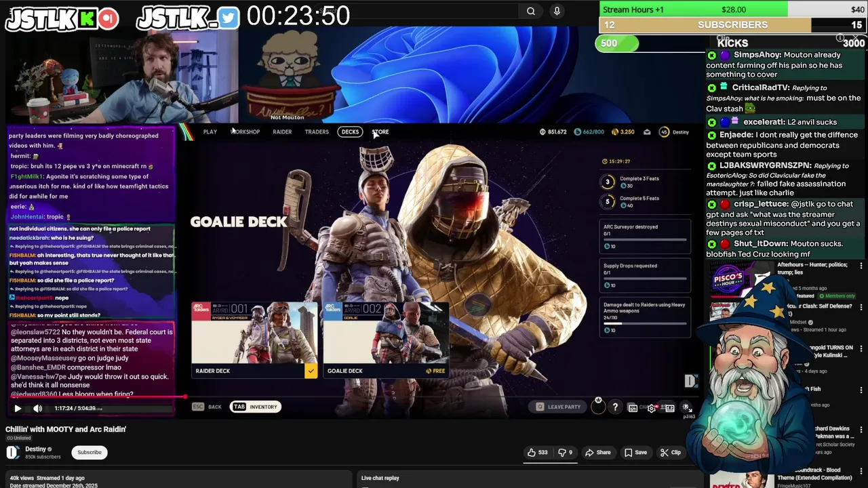Open the Supply Drops requested feat card
The image size is (868, 488).
tap(646, 274)
